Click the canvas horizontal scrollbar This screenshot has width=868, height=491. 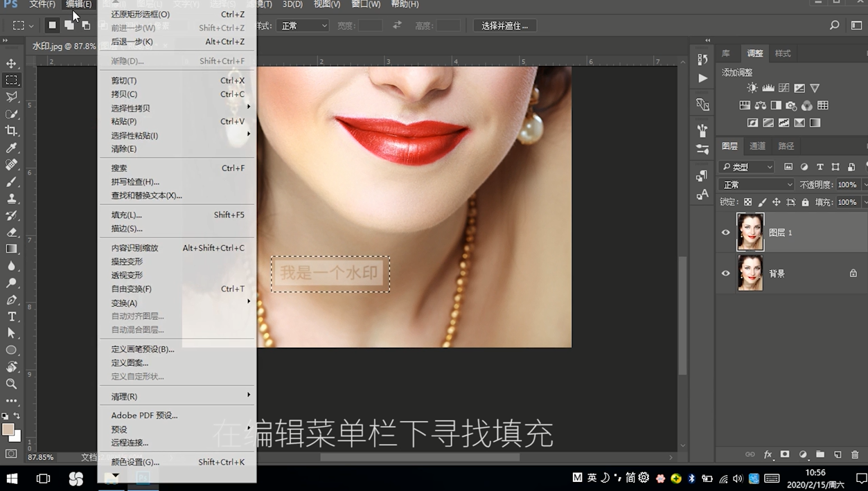(x=420, y=457)
